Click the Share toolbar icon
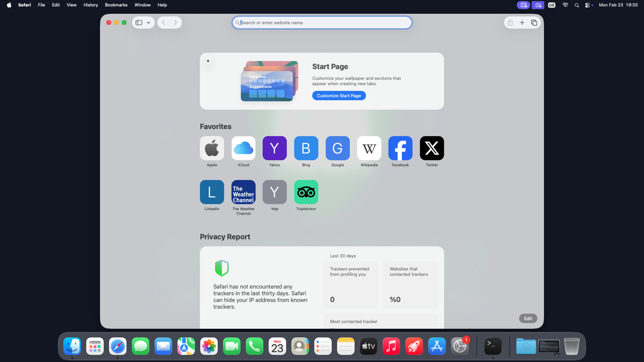Screen dimensions: 644x362 [x=510, y=23]
